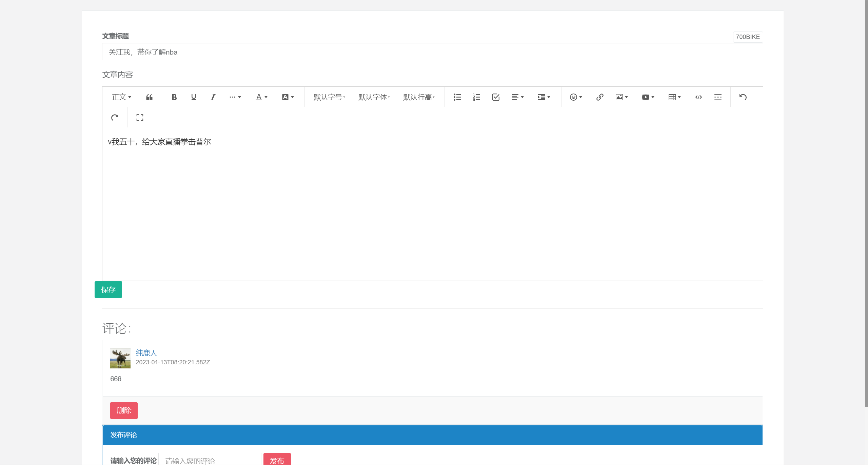Screen dimensions: 868x465
Task: Apply underline formatting
Action: (194, 97)
